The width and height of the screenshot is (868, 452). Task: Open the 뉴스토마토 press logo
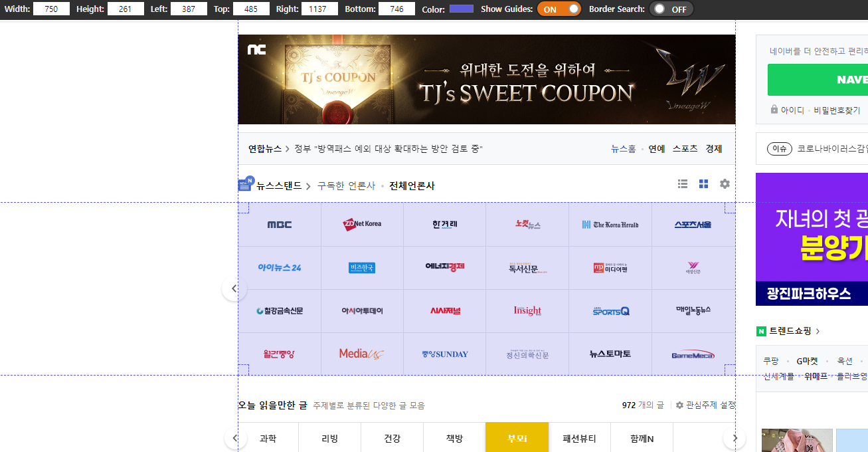click(610, 354)
